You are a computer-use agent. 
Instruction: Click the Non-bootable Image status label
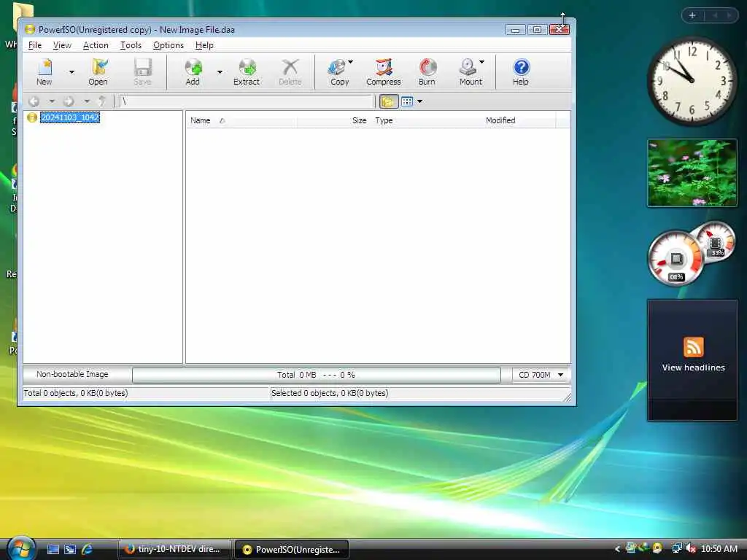pos(72,374)
